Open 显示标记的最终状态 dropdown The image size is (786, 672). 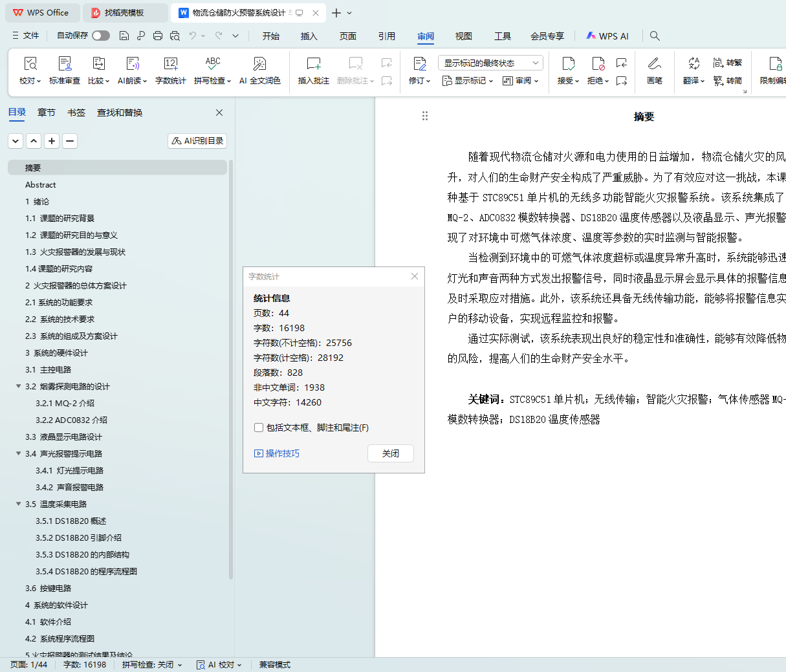point(490,63)
